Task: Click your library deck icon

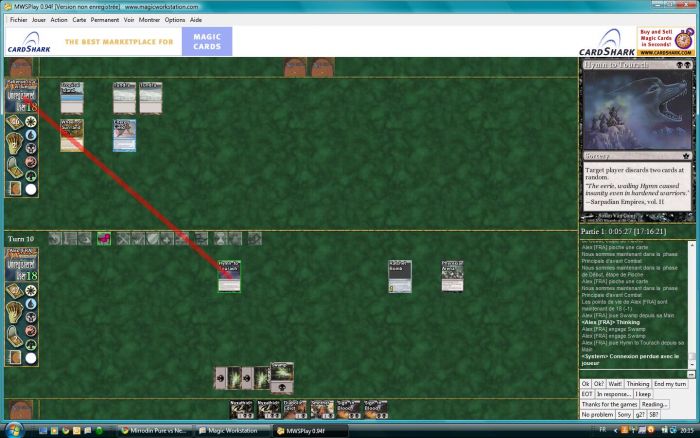Action: (14, 291)
